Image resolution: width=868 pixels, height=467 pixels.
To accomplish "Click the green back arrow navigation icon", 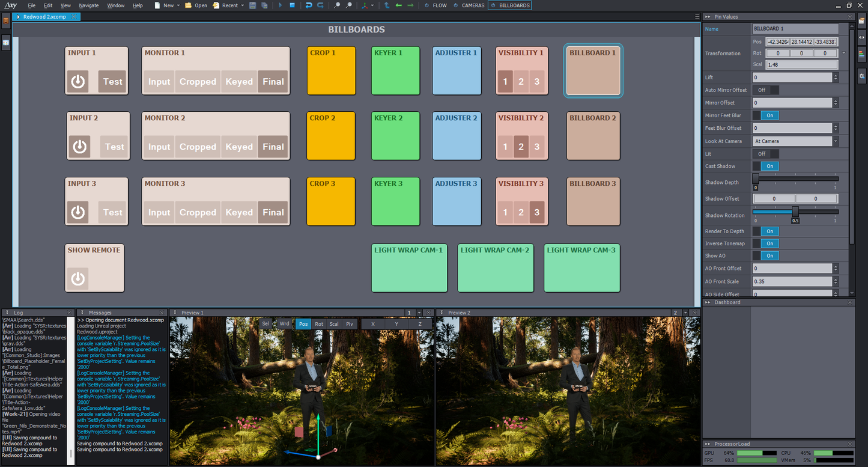I will [398, 5].
